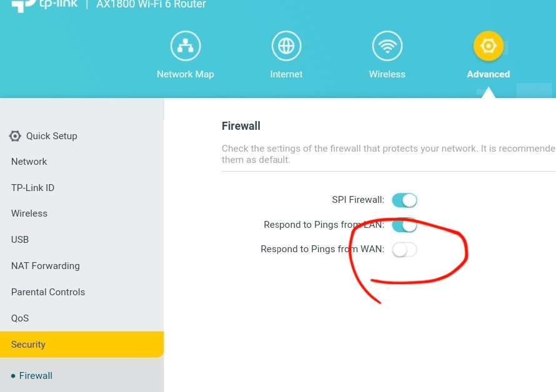
Task: Enable Respond to Pings from WAN
Action: pyautogui.click(x=404, y=250)
